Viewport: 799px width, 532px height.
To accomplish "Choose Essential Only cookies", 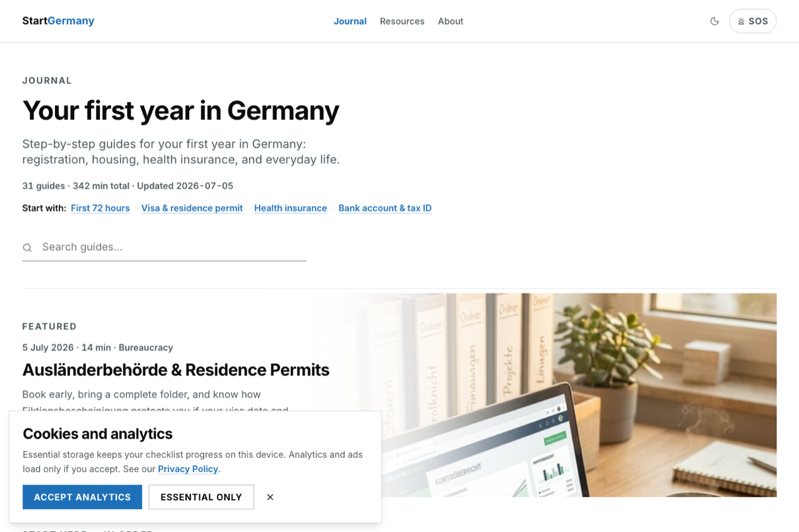I will click(201, 497).
